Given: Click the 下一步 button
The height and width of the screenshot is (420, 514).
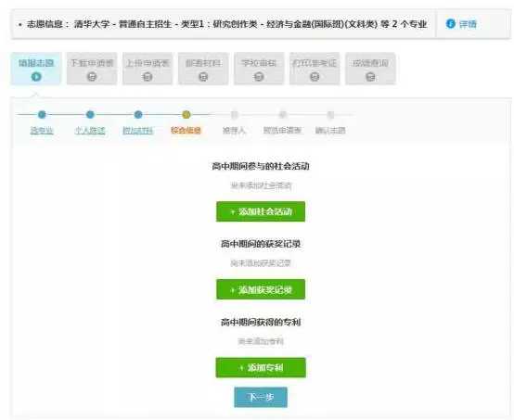Looking at the screenshot, I should pyautogui.click(x=261, y=397).
